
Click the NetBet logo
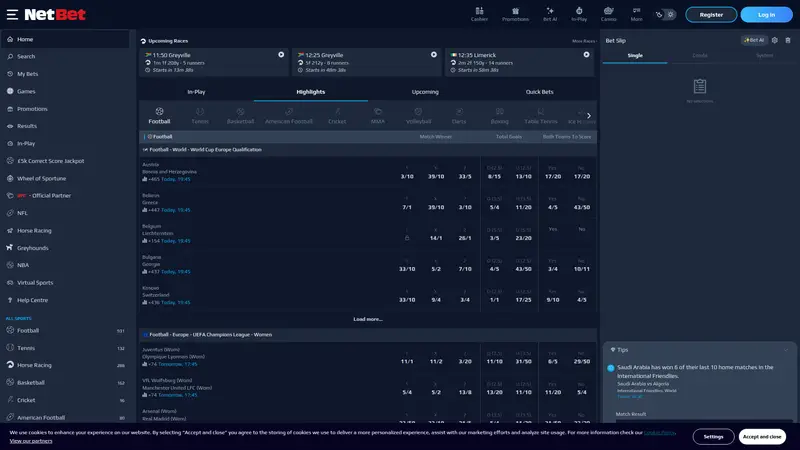click(x=55, y=15)
